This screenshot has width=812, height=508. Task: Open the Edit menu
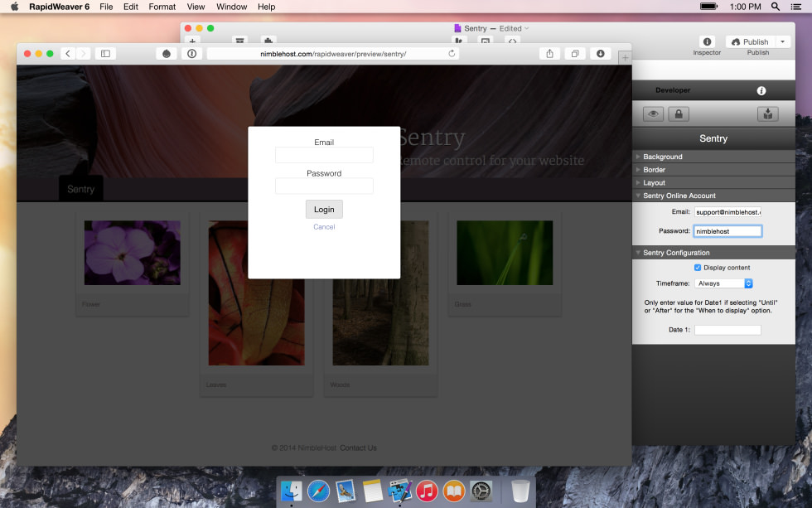(131, 7)
